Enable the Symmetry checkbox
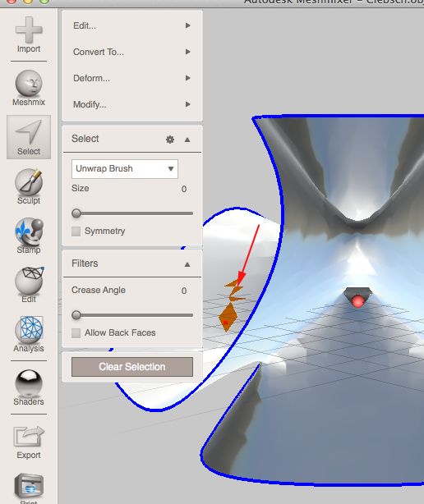 (x=76, y=231)
